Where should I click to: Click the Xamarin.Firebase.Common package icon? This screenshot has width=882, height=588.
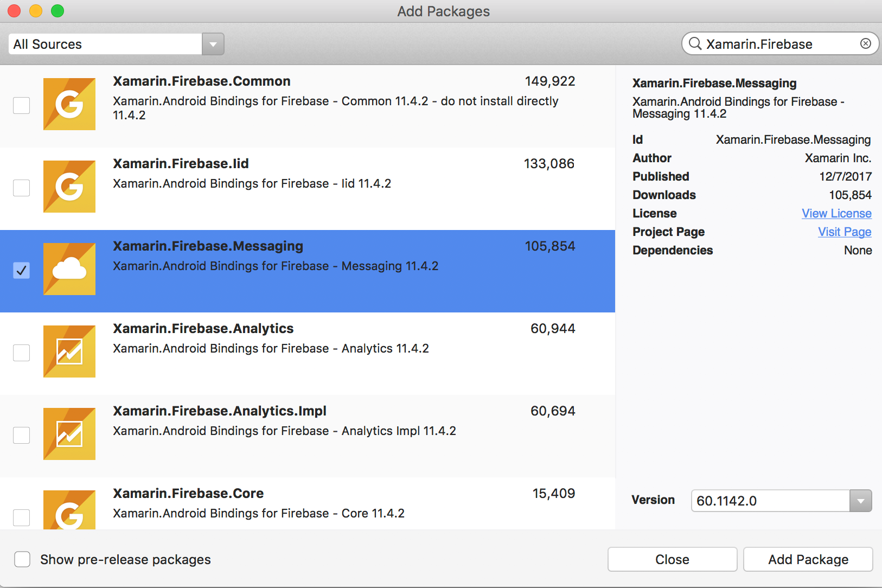pos(69,104)
